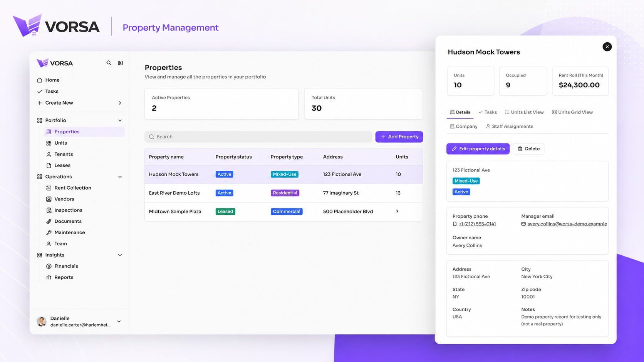Image resolution: width=644 pixels, height=362 pixels.
Task: Click Danielle's avatar thumbnail
Action: (x=42, y=321)
